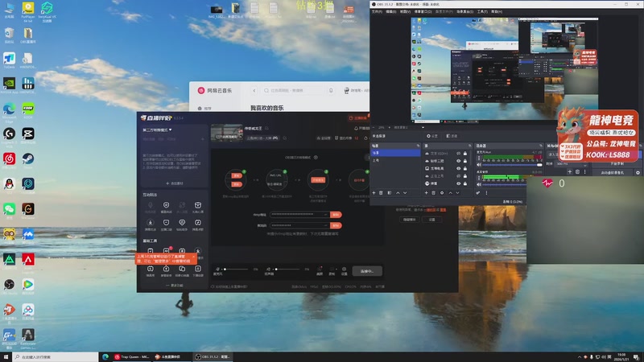Click the 设置 properties button above OBS sources
This screenshot has width=644, height=362.
tap(431, 136)
